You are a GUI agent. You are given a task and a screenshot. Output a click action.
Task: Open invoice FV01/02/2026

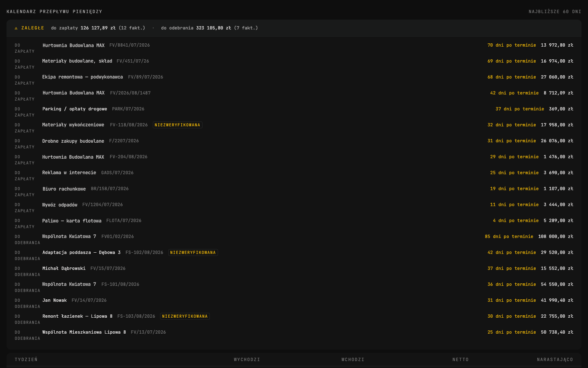click(x=118, y=237)
